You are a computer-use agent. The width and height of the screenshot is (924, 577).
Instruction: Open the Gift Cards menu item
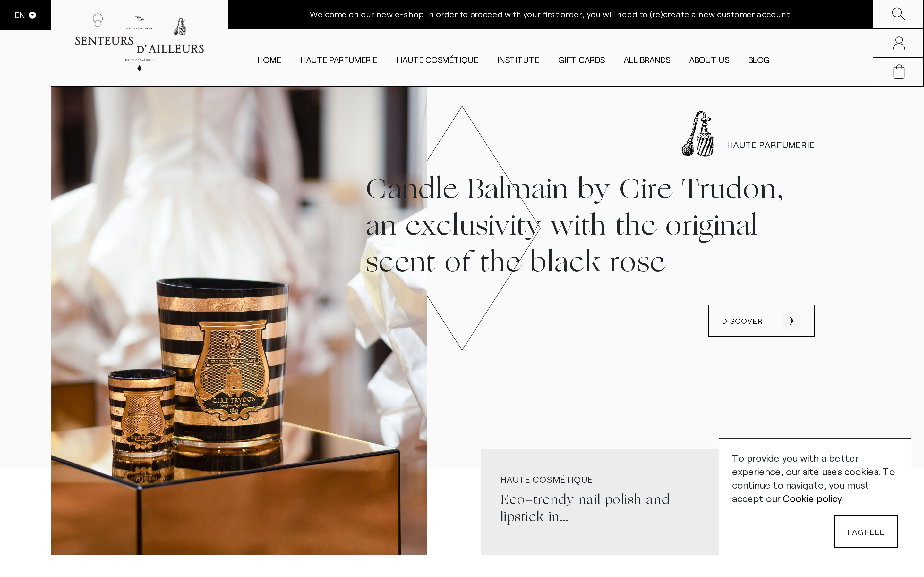pyautogui.click(x=581, y=60)
